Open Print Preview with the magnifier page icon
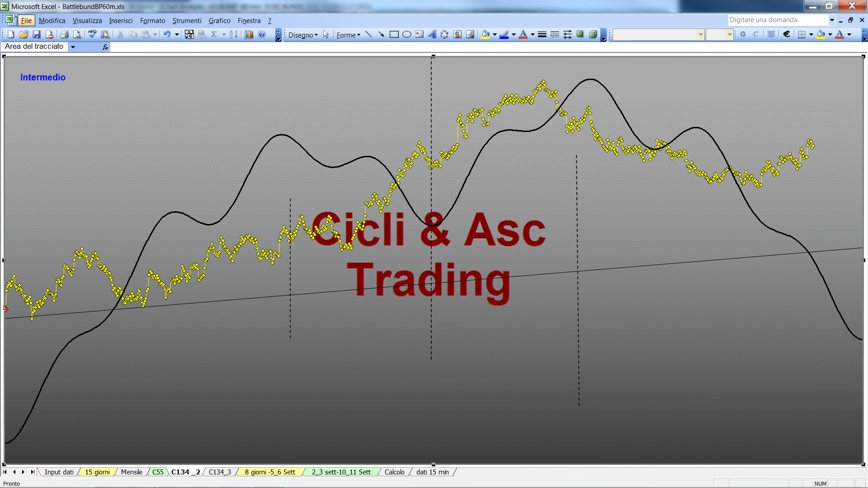 pyautogui.click(x=77, y=34)
